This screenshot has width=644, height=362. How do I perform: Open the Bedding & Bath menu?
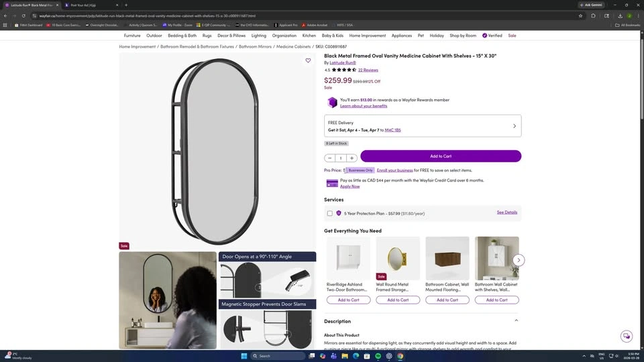[x=182, y=36]
